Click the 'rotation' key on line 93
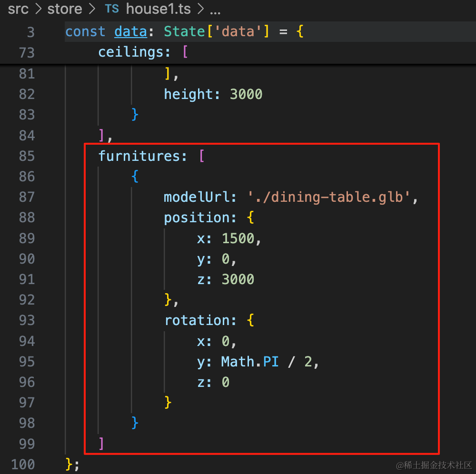The height and width of the screenshot is (474, 476). coord(197,320)
